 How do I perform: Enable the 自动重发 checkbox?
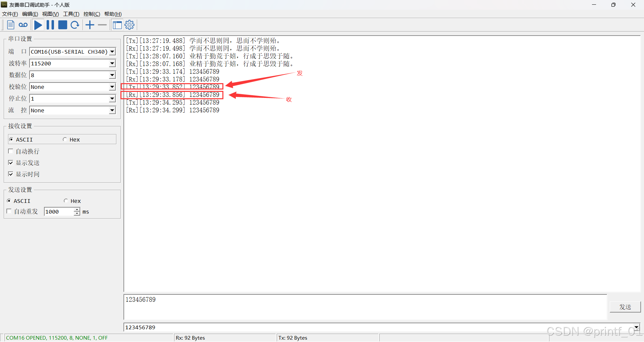coord(9,211)
